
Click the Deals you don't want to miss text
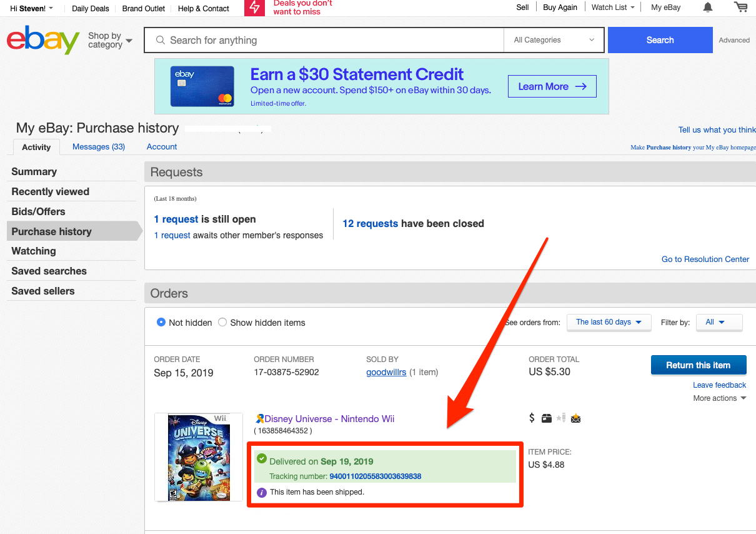click(x=303, y=8)
